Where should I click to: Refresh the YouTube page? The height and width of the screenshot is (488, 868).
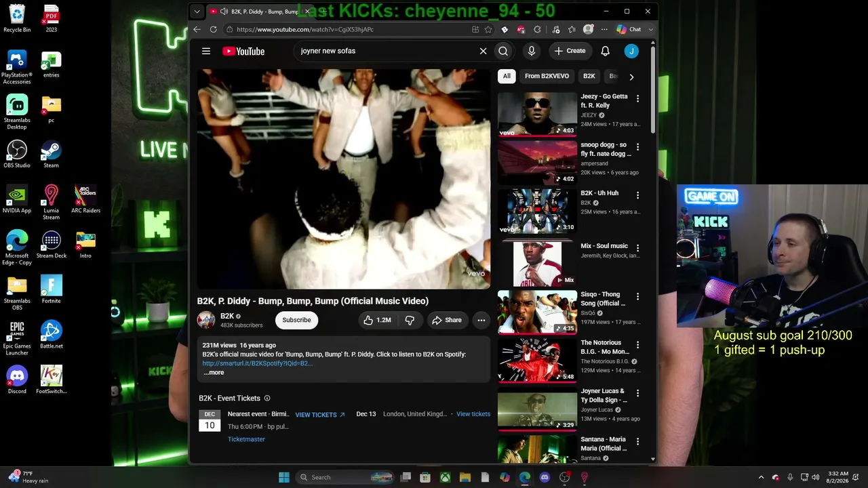[213, 29]
